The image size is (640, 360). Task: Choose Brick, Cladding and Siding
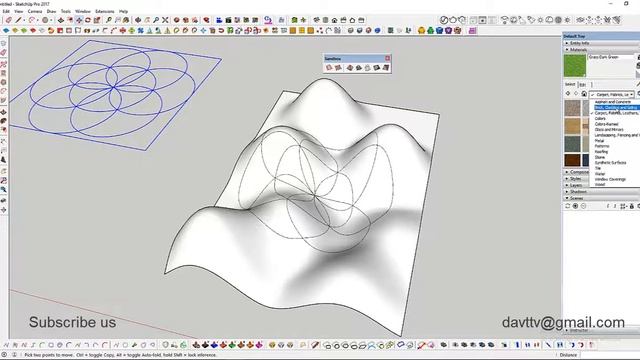click(x=617, y=108)
